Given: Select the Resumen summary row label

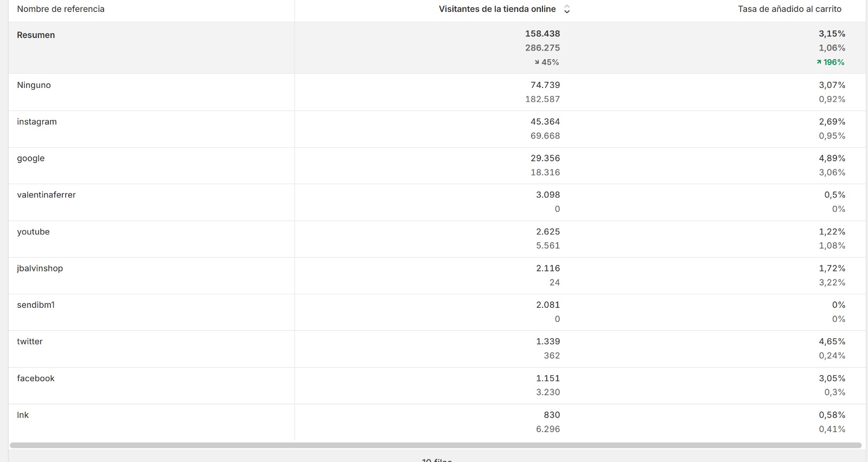Looking at the screenshot, I should 36,35.
